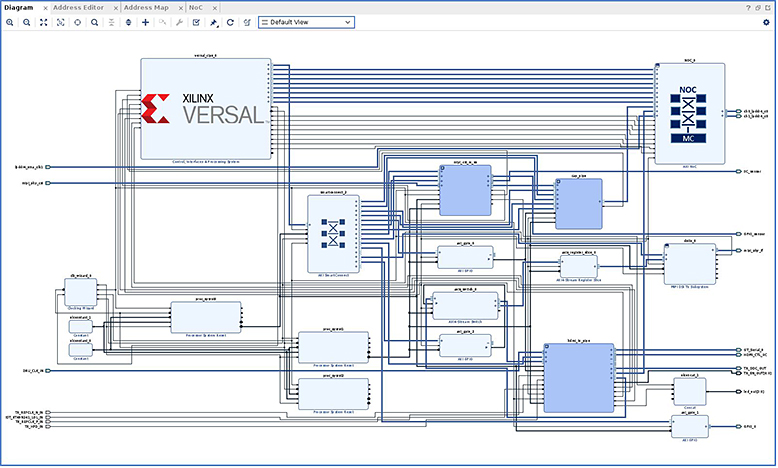Close the NoC tab
This screenshot has width=778, height=468.
pos(215,8)
